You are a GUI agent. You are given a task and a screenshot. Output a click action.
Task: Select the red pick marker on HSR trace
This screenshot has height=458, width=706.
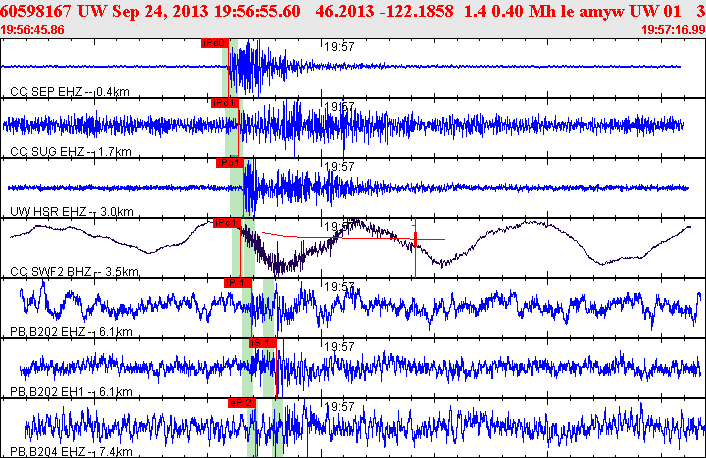[x=230, y=163]
